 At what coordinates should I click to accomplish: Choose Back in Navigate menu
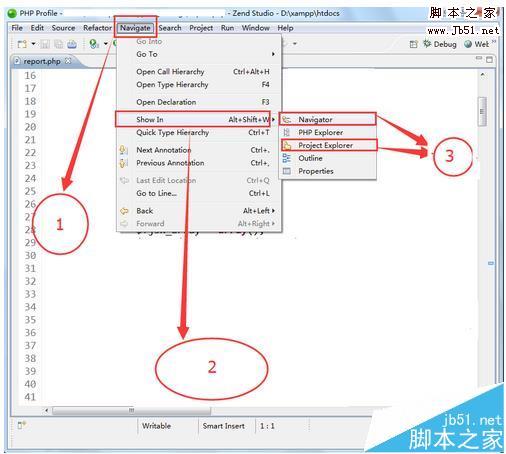point(199,211)
